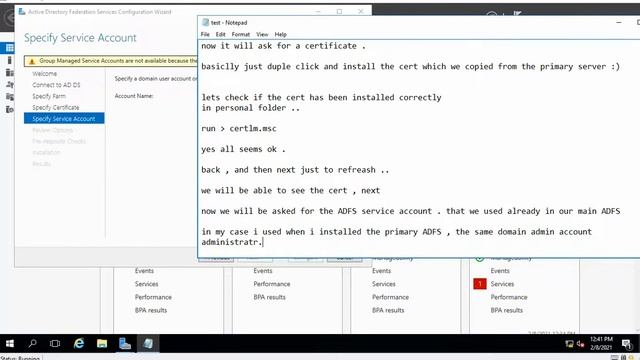The image size is (640, 360).
Task: Minimize the Notepad window
Action: (619, 22)
